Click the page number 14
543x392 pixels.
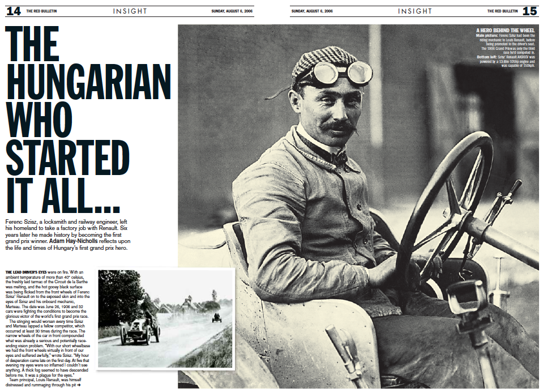click(13, 11)
